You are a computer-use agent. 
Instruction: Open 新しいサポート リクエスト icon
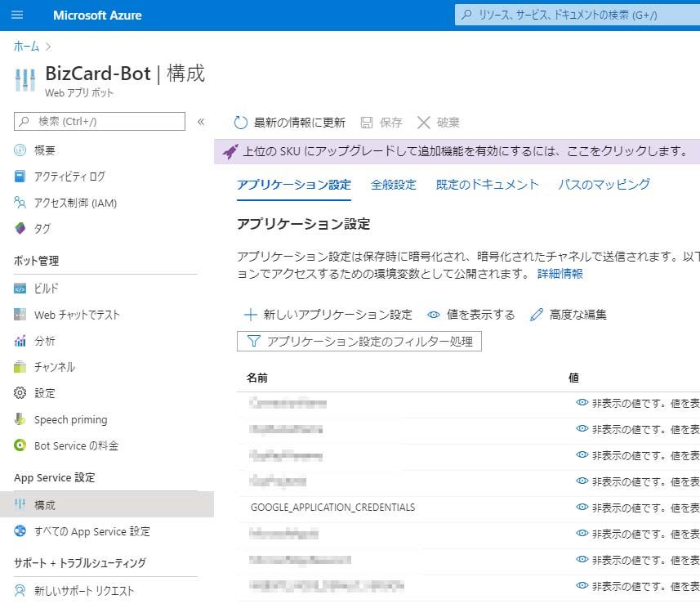pos(20,591)
